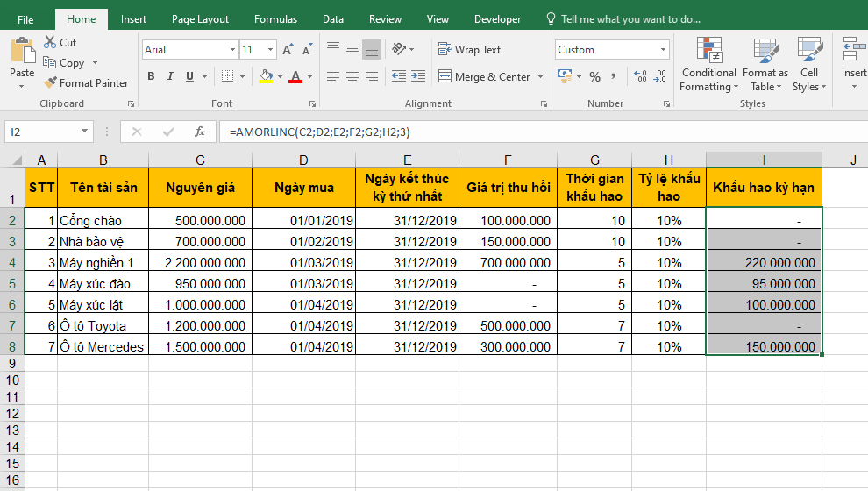This screenshot has height=491, width=868.
Task: Click the Insert Function fx icon
Action: [x=200, y=132]
